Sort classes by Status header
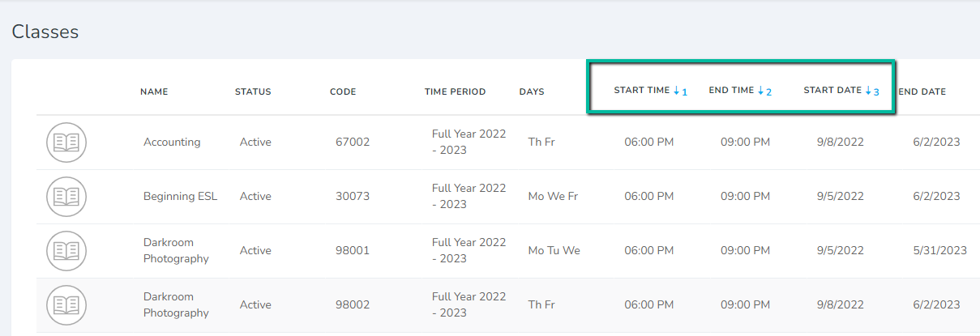 tap(253, 91)
